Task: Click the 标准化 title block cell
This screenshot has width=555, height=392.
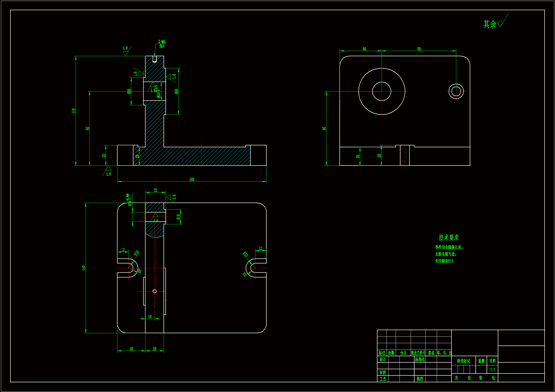Action: tap(420, 360)
